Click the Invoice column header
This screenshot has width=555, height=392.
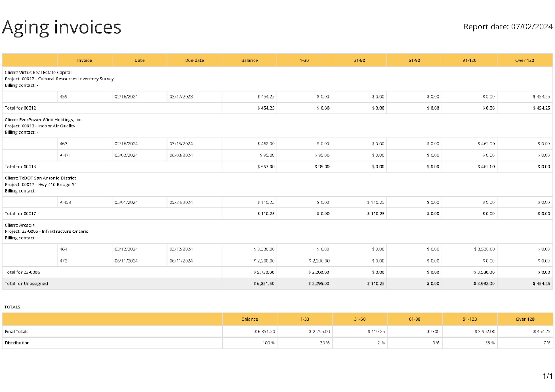click(x=84, y=60)
